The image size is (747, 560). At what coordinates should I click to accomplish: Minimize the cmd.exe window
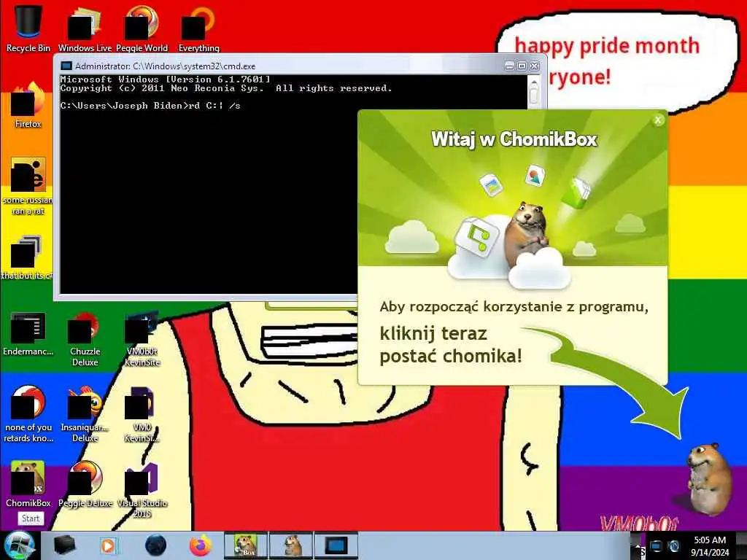tap(509, 66)
